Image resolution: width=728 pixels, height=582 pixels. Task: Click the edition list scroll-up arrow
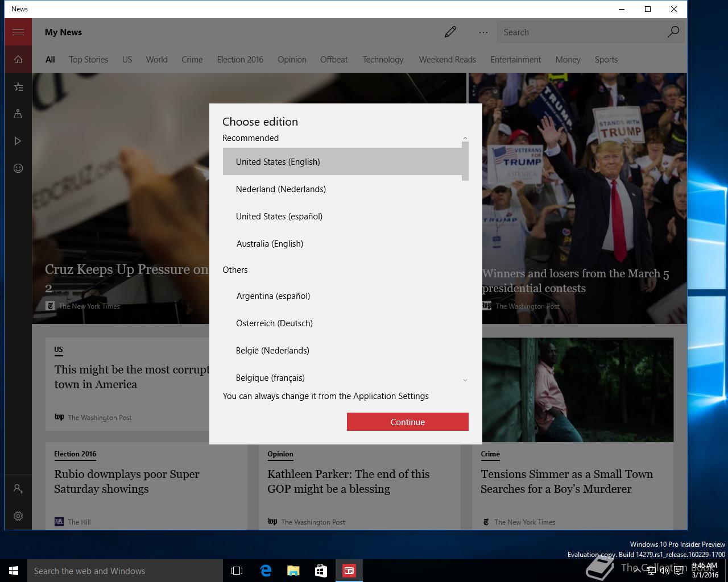(x=465, y=138)
